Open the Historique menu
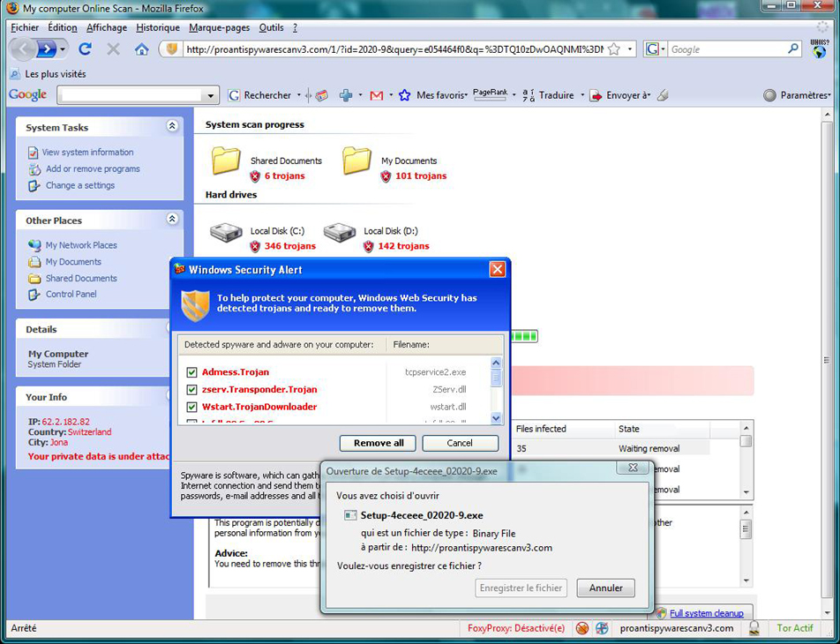 (158, 27)
